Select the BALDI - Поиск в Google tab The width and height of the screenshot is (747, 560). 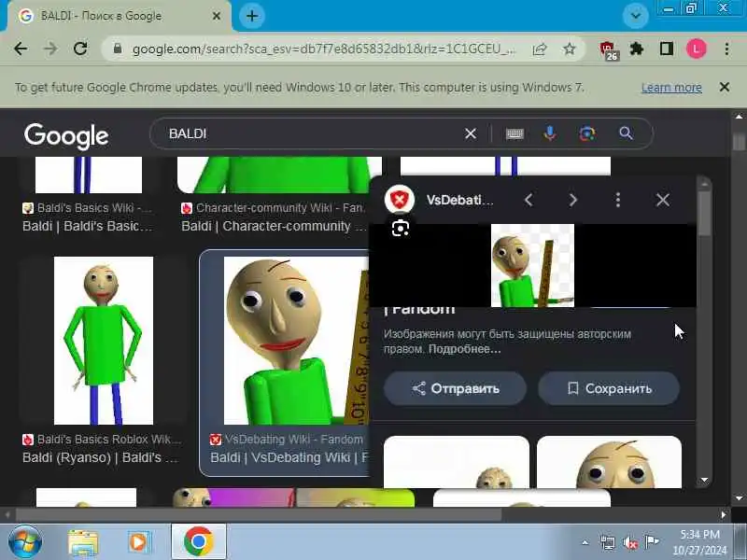119,16
